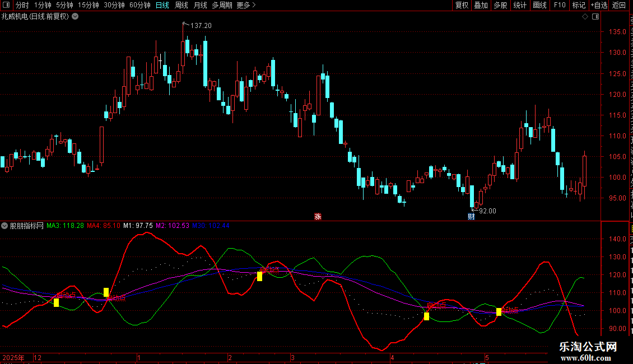This screenshot has height=364, width=633.
Task: Click the 2025年 label on time axis
Action: point(13,357)
